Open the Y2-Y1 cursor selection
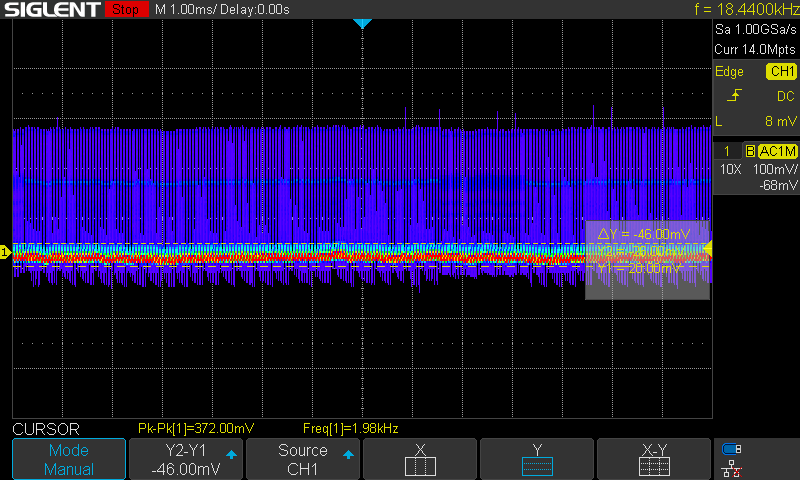The image size is (800, 480). click(x=186, y=459)
